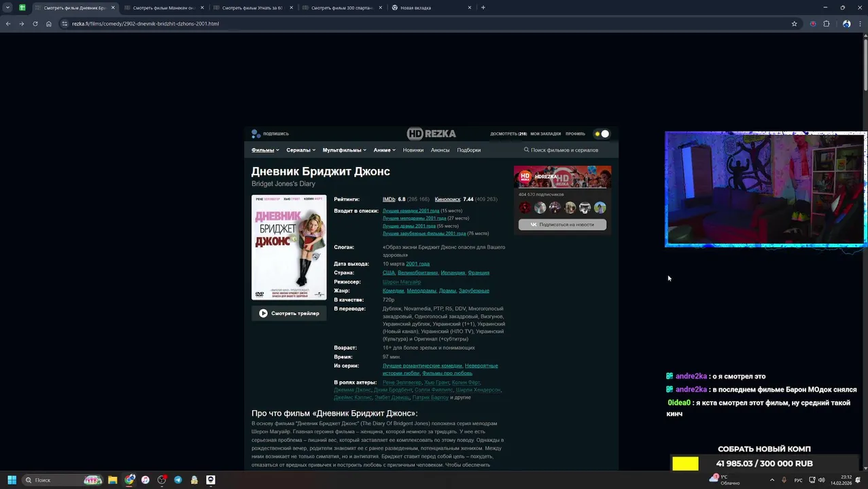Open the Chrome three-dot menu
Image resolution: width=868 pixels, height=489 pixels.
click(861, 24)
